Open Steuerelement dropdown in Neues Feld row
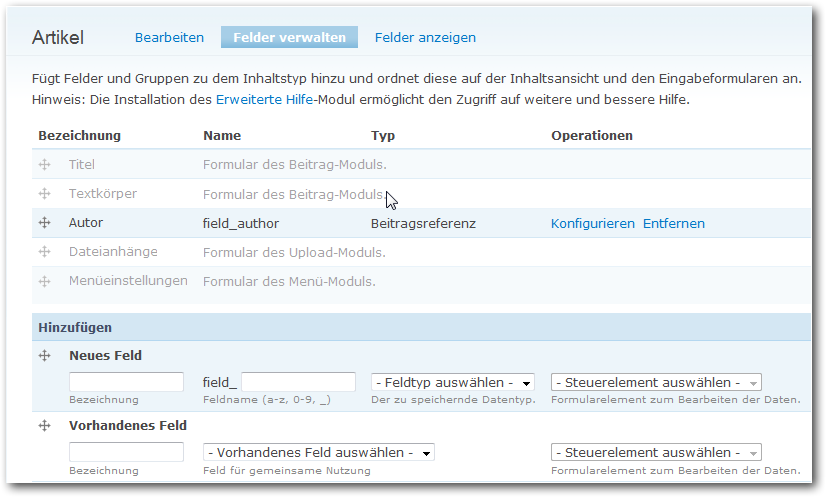 click(x=656, y=382)
